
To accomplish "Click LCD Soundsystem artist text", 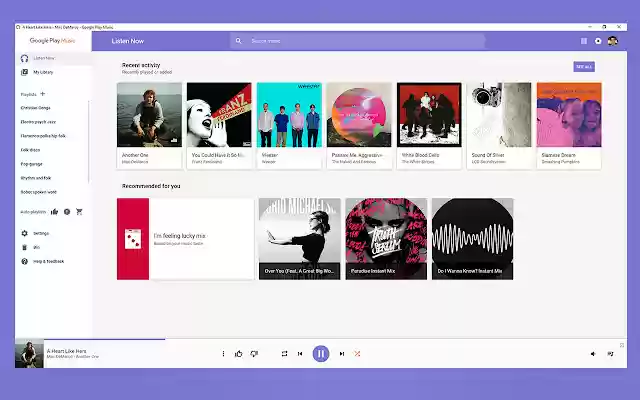I will click(489, 162).
